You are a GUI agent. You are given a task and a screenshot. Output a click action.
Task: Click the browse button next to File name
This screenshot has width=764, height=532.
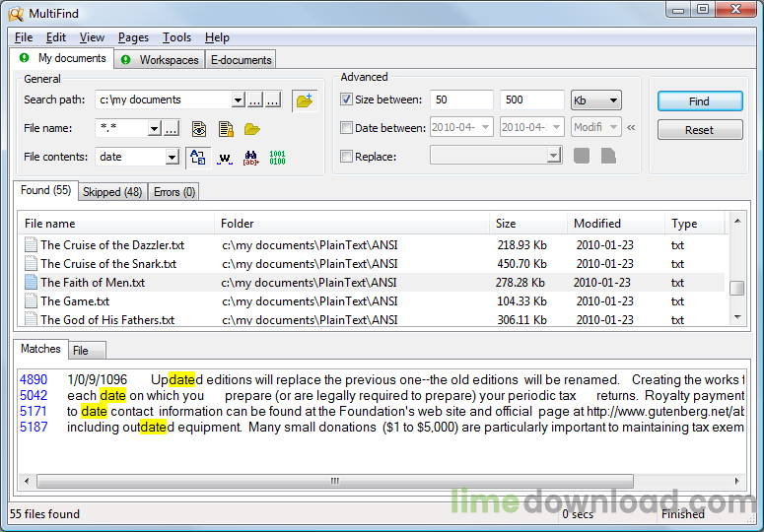point(171,128)
